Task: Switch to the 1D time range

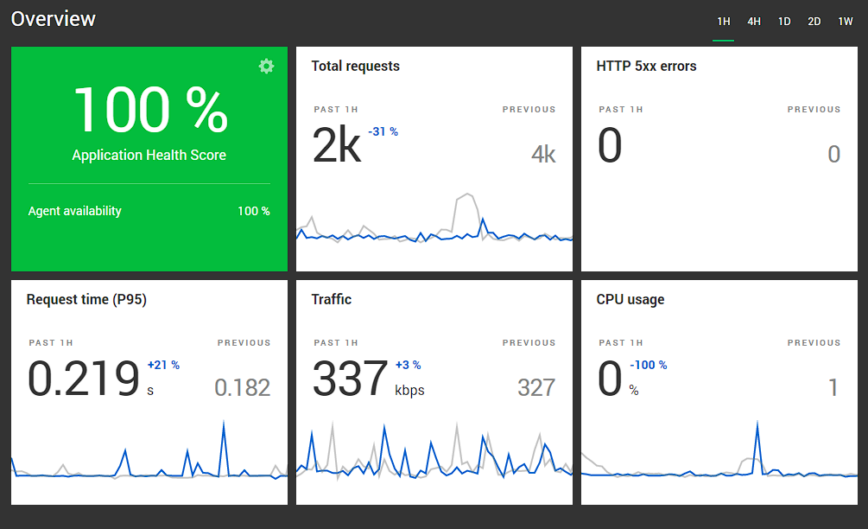Action: pyautogui.click(x=784, y=22)
